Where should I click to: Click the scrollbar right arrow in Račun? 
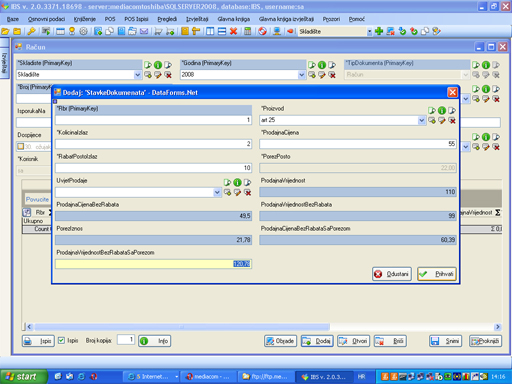point(498,327)
